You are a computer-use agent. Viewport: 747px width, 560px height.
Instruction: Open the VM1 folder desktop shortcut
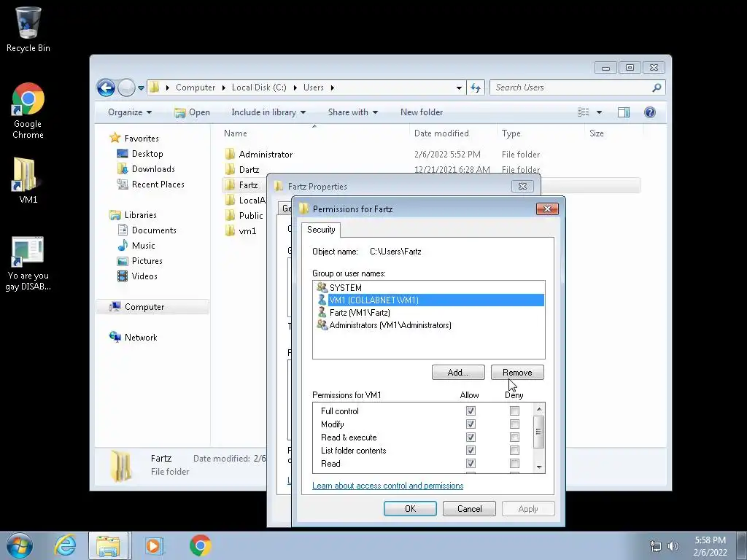(x=28, y=181)
